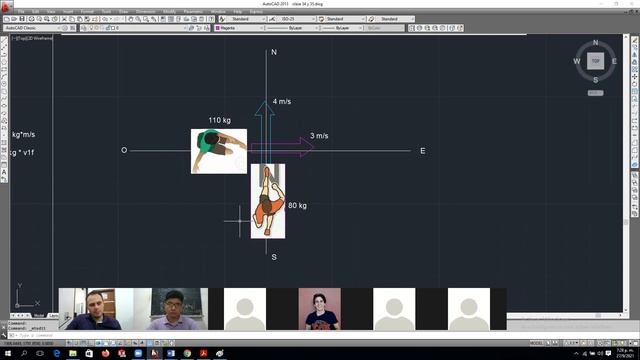Screen dimensions: 640x360
Task: Open the Insert menu
Action: [x=68, y=11]
